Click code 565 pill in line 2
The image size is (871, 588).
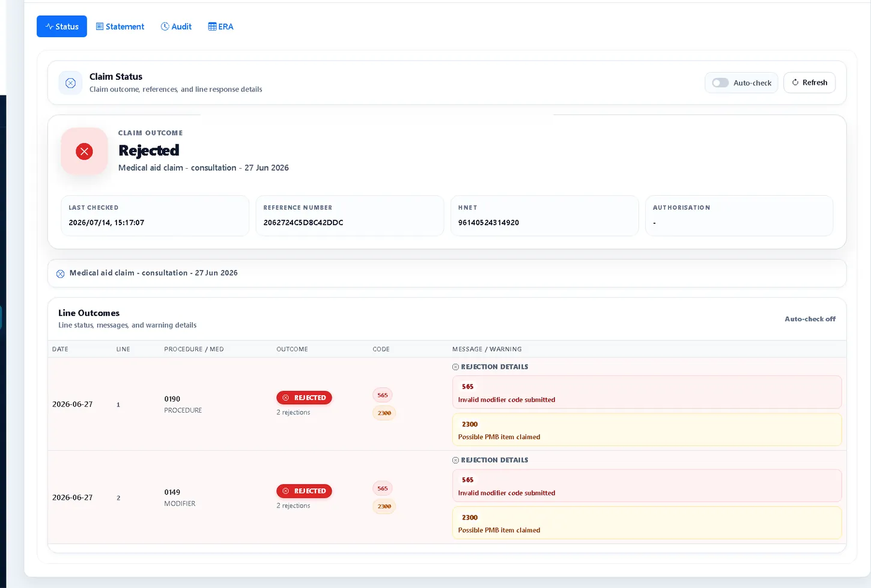(383, 488)
